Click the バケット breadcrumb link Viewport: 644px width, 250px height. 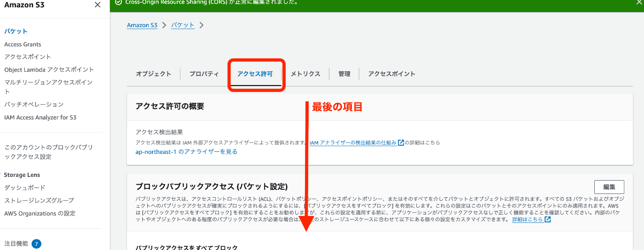[x=183, y=25]
